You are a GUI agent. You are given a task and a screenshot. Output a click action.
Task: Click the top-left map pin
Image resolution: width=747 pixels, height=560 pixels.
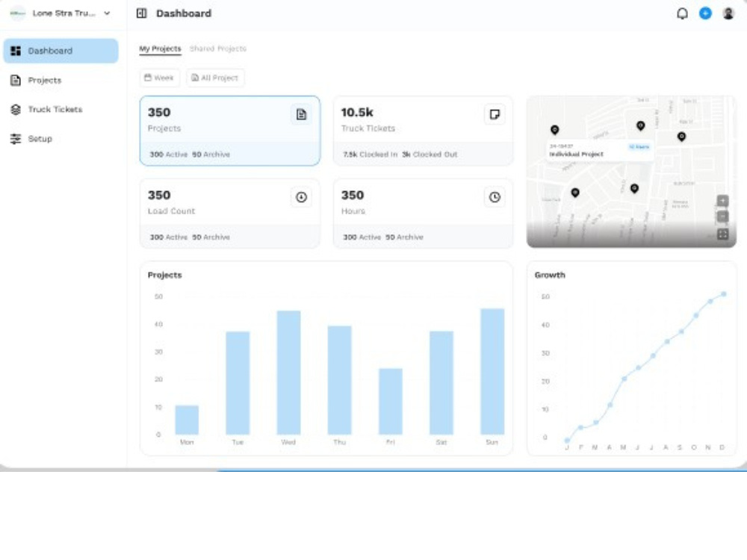click(554, 130)
